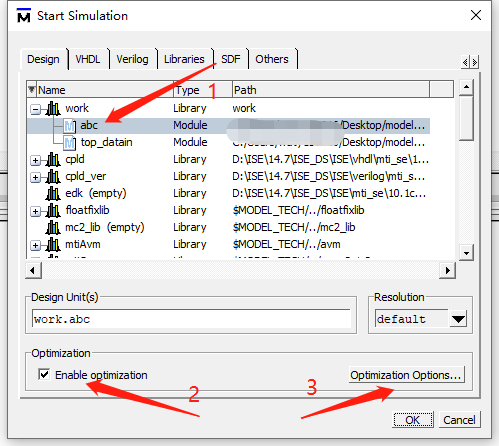Click the $MODEL_TECH/../mc2_lib path text
The width and height of the screenshot is (499, 446).
point(294,227)
